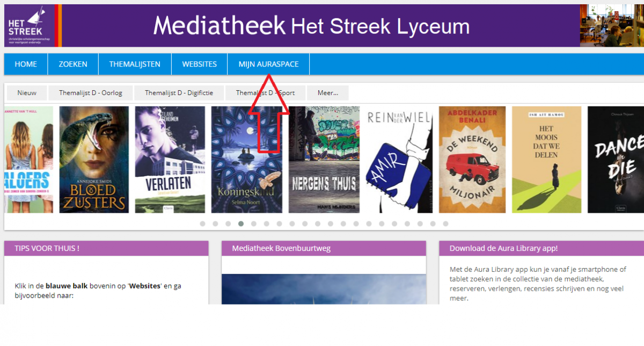Viewport: 644px width, 346px height.
Task: Open the Nergens Thuis book cover
Action: tap(324, 160)
